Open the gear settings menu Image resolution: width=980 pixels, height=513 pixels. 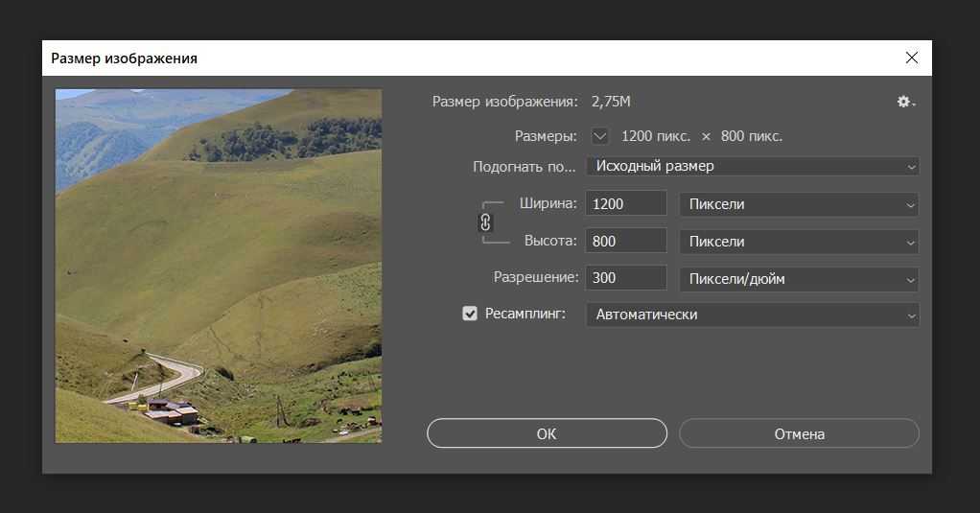tap(905, 102)
